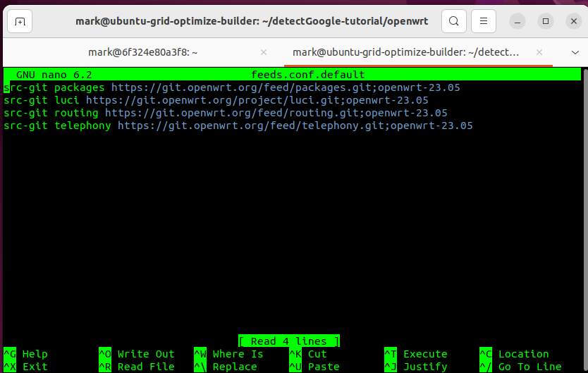
Task: Click the ^C Location shortcut
Action: 514,354
